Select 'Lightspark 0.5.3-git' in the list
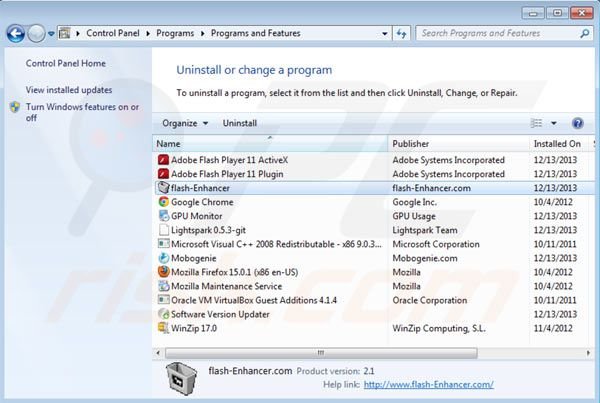This screenshot has height=403, width=600. (208, 230)
